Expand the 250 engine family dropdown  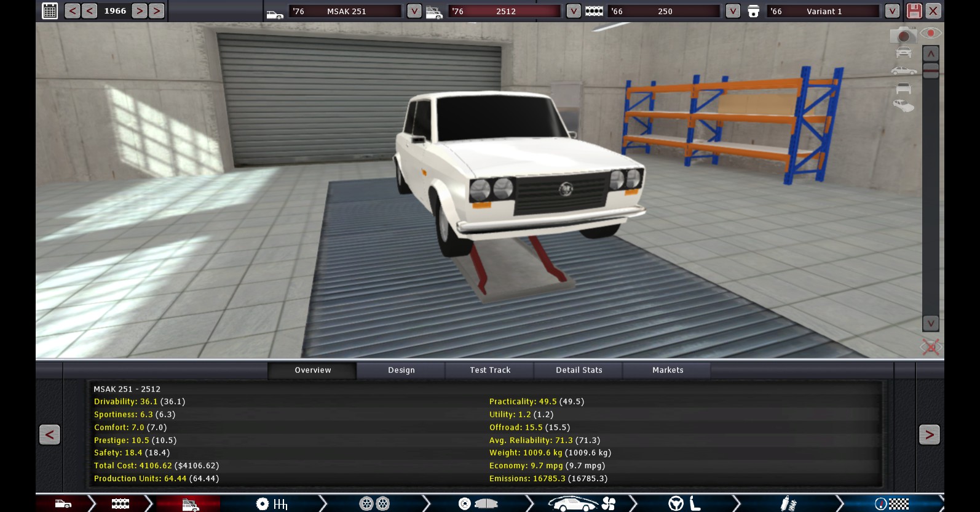(x=733, y=11)
